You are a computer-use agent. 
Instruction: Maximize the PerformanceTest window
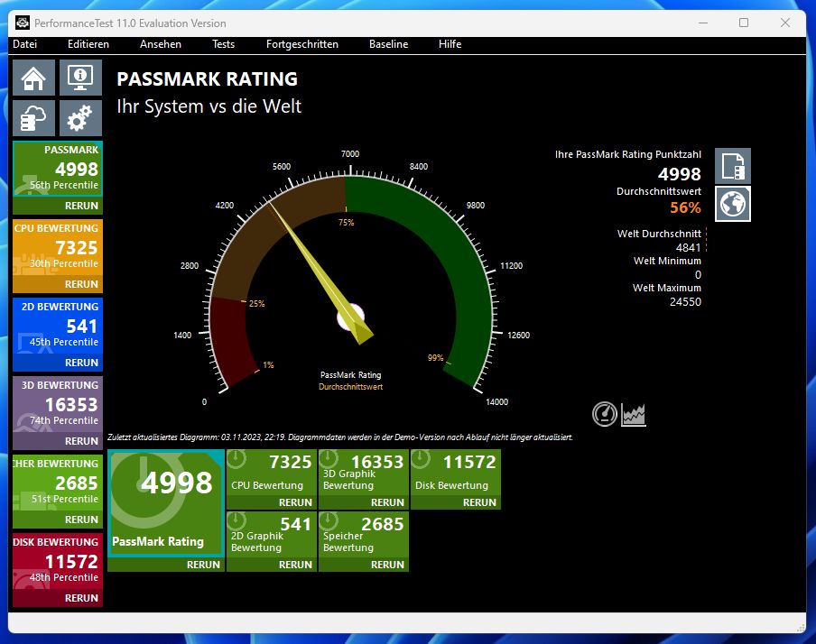(x=744, y=23)
